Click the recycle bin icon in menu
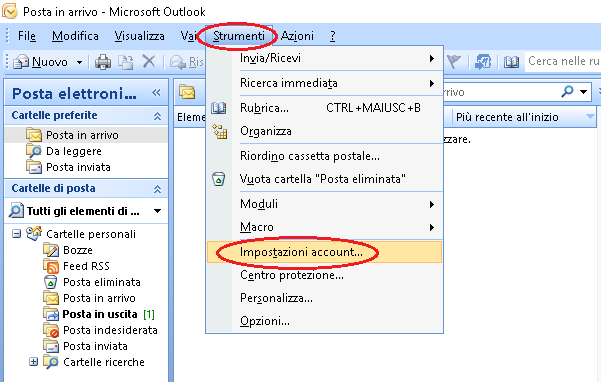 tap(218, 179)
